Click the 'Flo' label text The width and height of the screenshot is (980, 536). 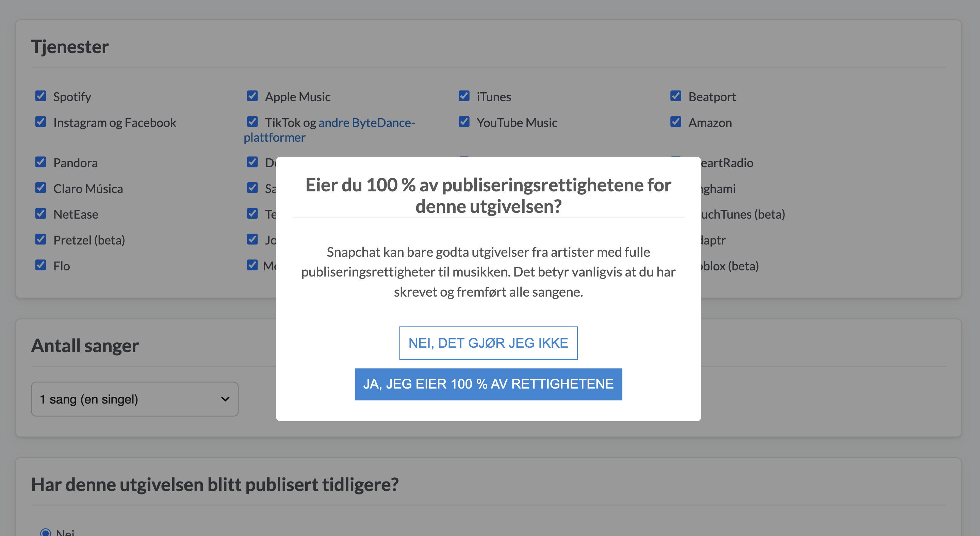[62, 266]
